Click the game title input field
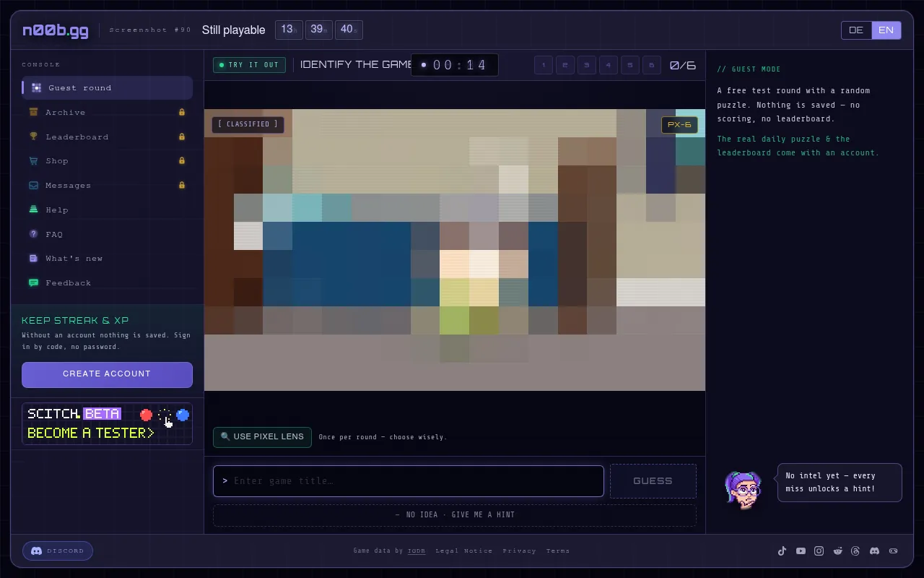This screenshot has height=578, width=924. [x=409, y=481]
